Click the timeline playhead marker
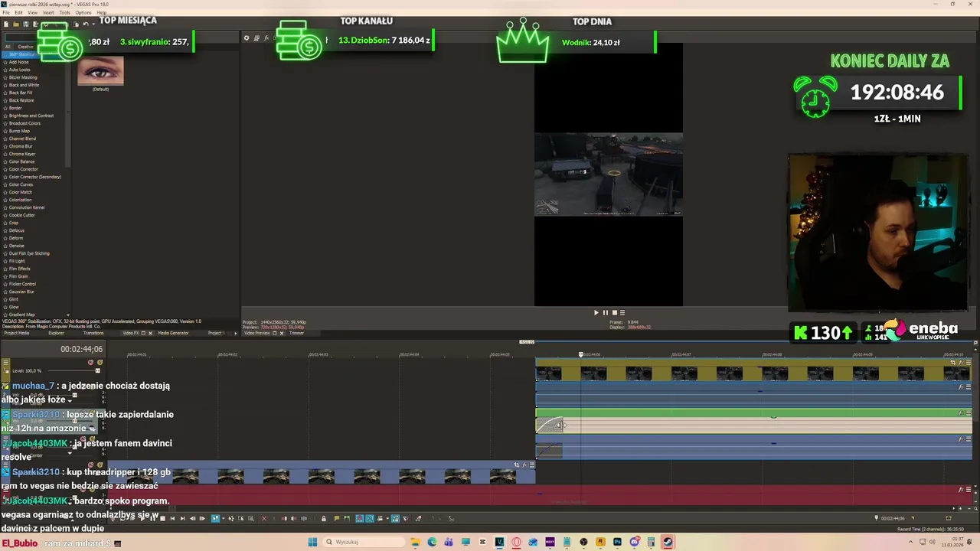The image size is (980, 551). pyautogui.click(x=580, y=354)
